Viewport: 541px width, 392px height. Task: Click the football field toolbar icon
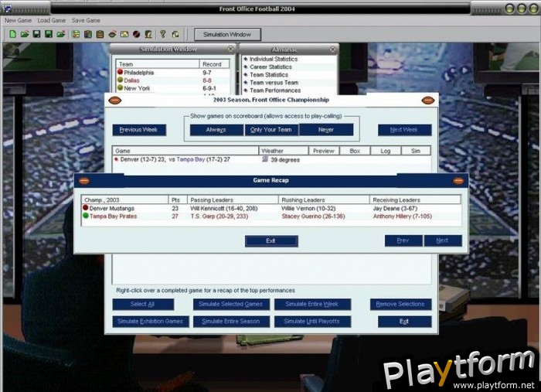tap(112, 34)
